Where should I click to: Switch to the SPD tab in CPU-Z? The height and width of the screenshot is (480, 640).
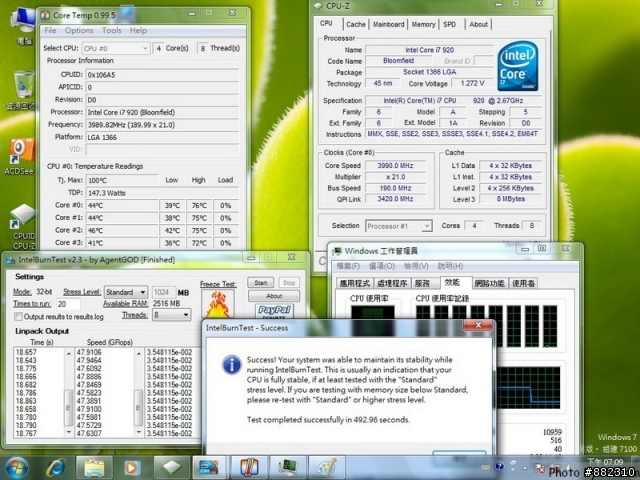tap(450, 24)
